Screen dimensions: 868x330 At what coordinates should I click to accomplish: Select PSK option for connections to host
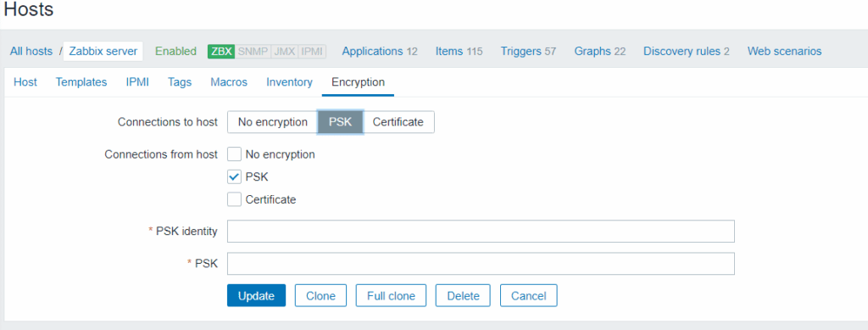pyautogui.click(x=341, y=122)
